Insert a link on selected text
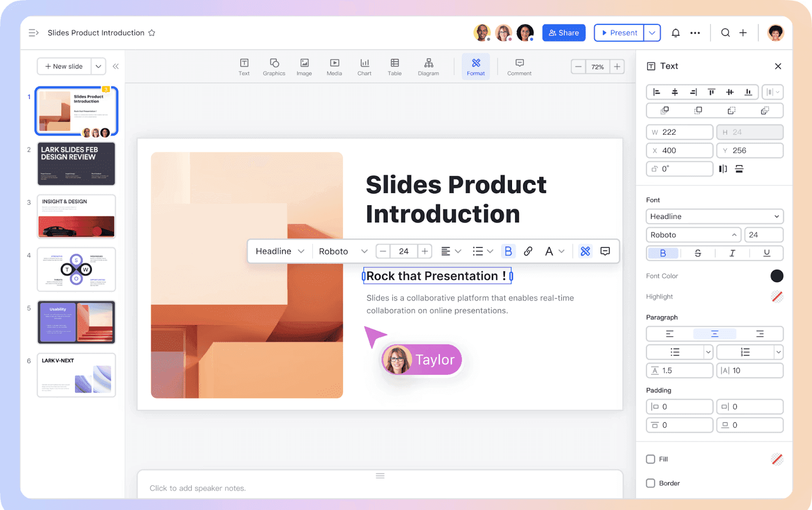The width and height of the screenshot is (812, 510). tap(528, 251)
